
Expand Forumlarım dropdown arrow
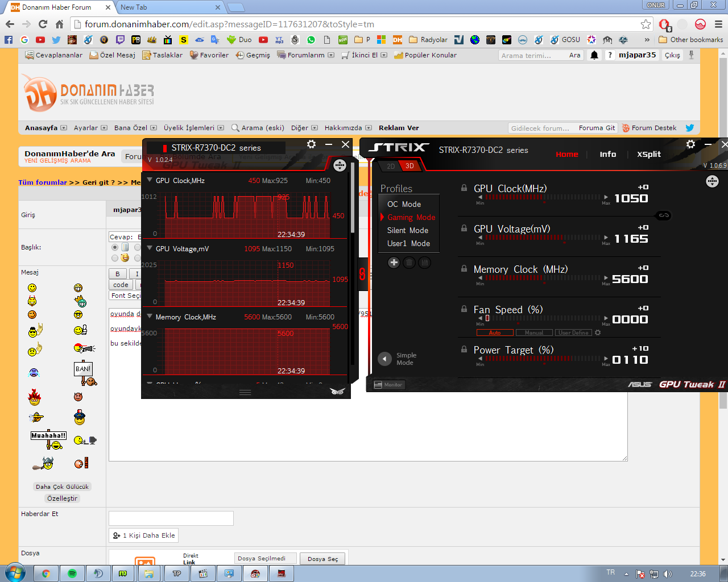[x=331, y=55]
